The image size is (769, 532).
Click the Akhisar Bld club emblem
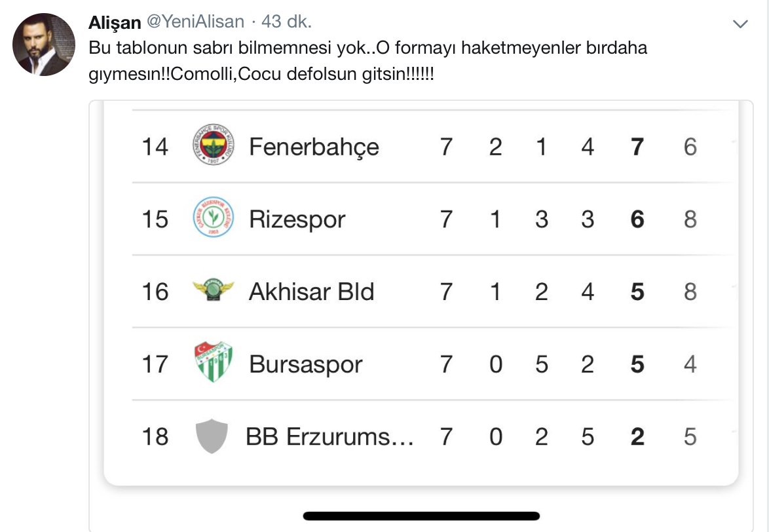click(212, 291)
